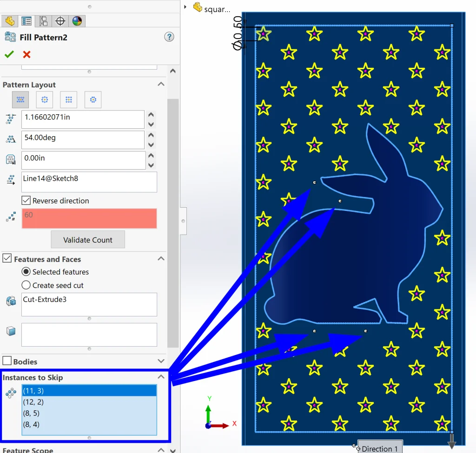Click the stagger angle icon
Image resolution: width=476 pixels, height=453 pixels.
click(11, 139)
